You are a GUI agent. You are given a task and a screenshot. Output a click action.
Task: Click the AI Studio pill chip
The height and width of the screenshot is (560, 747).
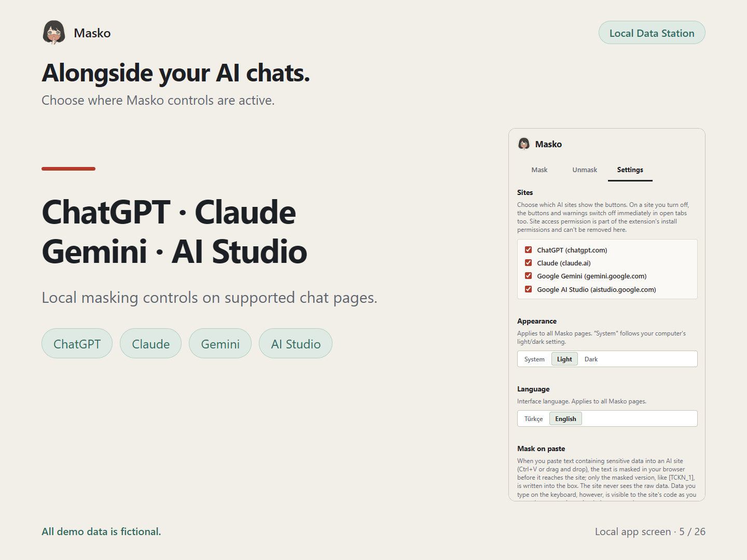coord(296,344)
